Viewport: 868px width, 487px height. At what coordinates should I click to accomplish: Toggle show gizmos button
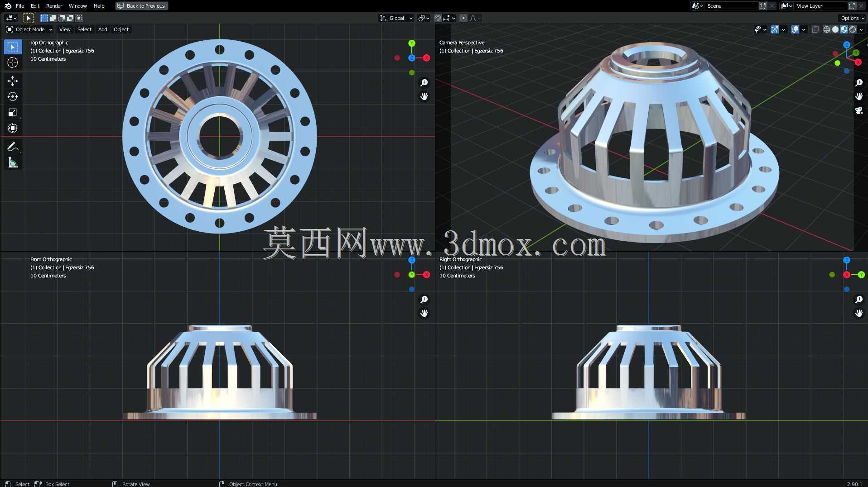pos(775,29)
